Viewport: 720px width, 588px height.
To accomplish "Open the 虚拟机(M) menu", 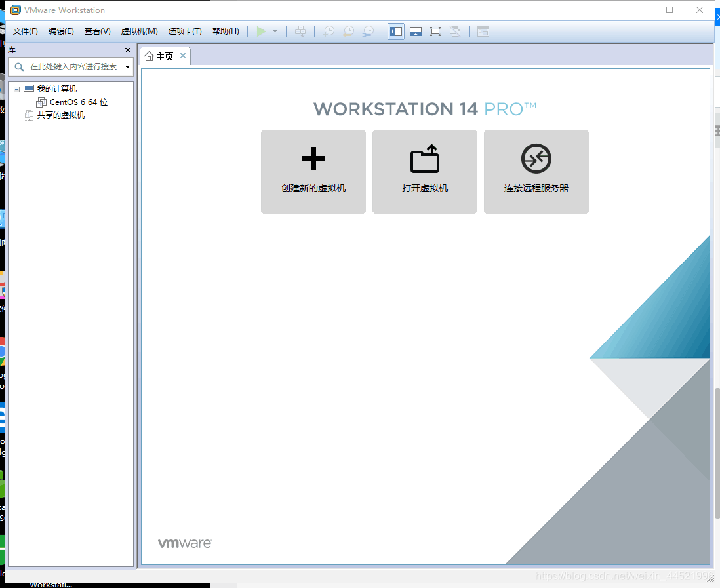I will 139,31.
